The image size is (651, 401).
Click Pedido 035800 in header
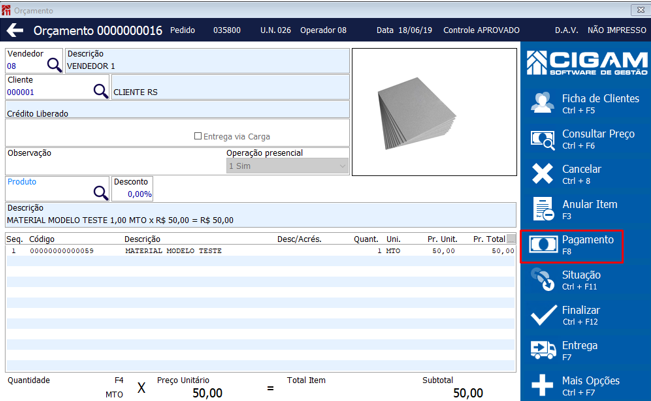coord(205,30)
